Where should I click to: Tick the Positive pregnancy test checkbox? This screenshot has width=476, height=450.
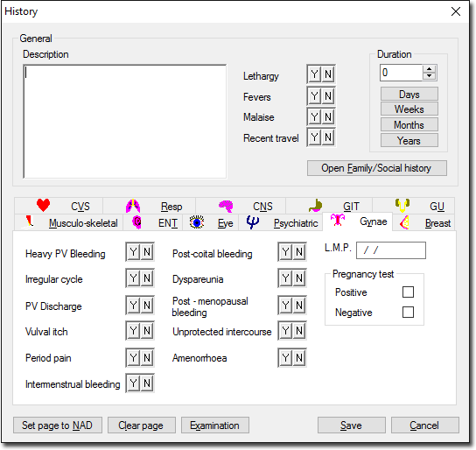[x=408, y=292]
